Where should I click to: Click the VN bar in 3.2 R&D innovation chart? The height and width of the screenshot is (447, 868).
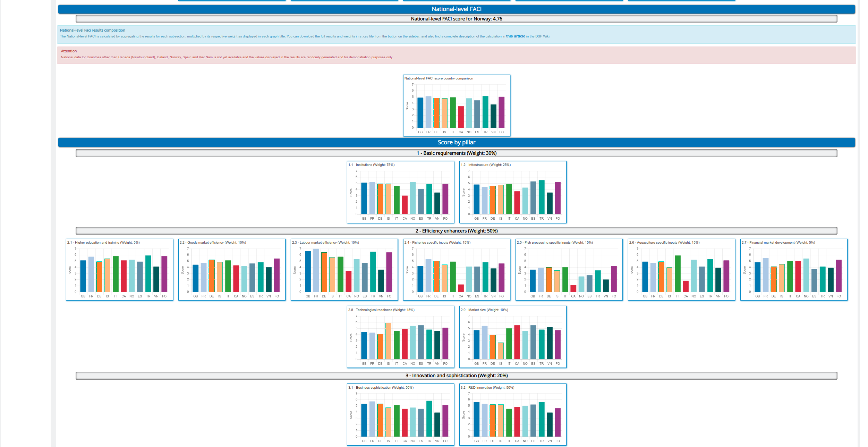[550, 425]
